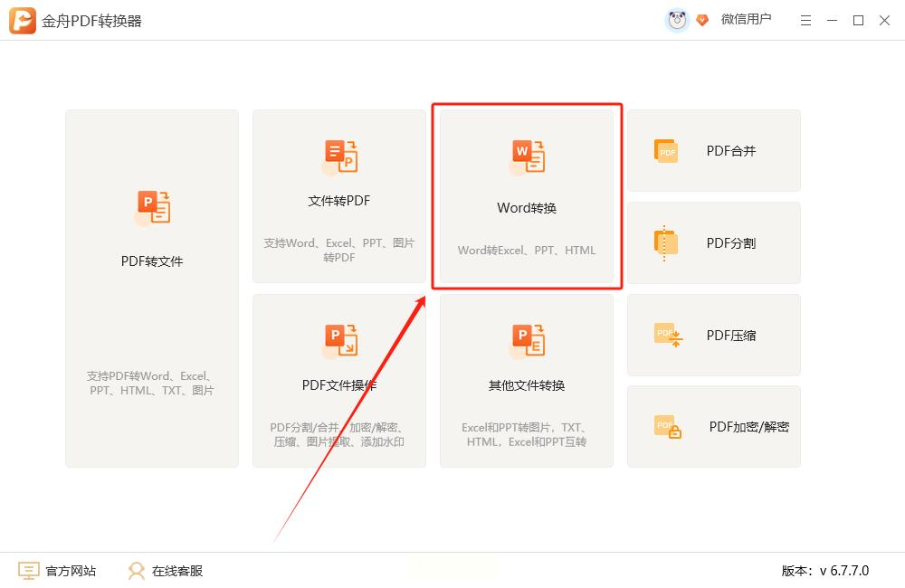
Task: Click the PDF加密/解密 lock icon
Action: tap(668, 426)
